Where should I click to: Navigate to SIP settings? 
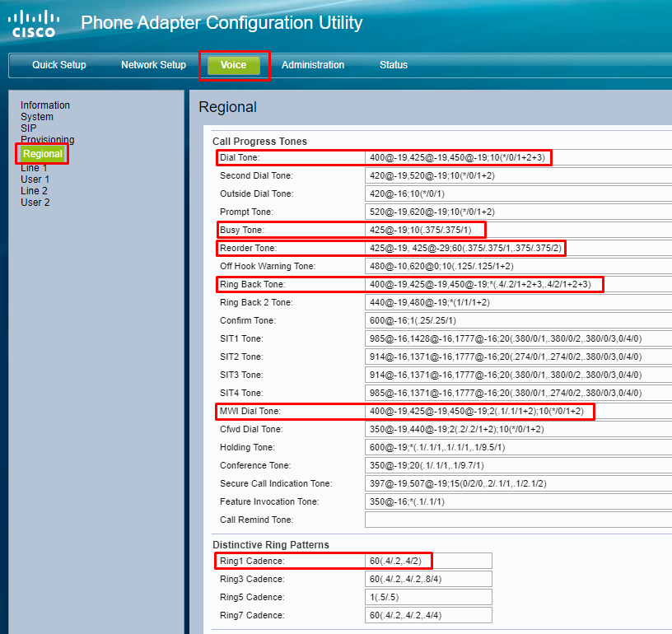29,128
